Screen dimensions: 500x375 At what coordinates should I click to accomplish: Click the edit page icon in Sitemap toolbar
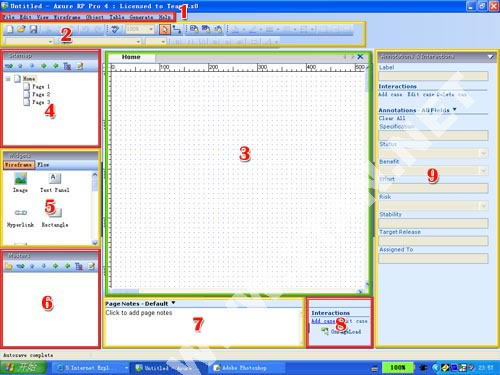click(80, 66)
